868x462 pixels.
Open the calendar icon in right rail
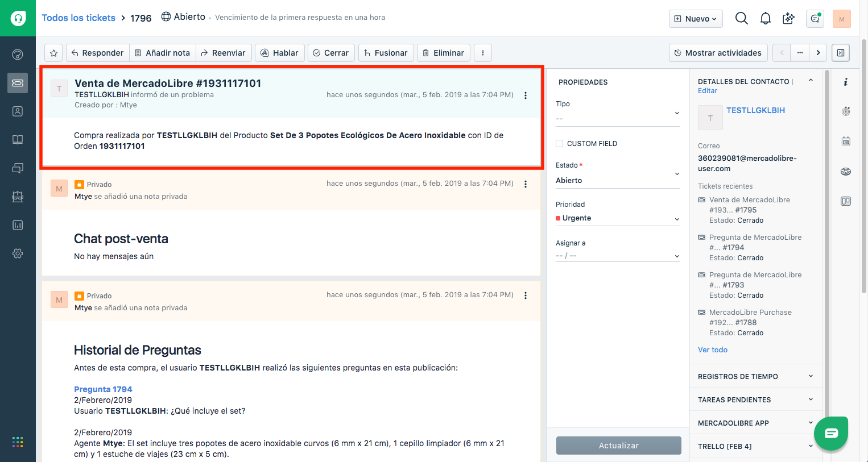tap(846, 140)
